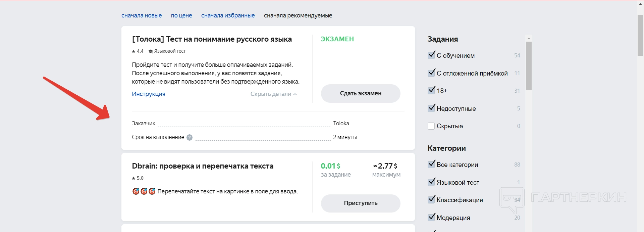Enable the Скрытые checkbox
This screenshot has height=232, width=644.
tap(431, 126)
